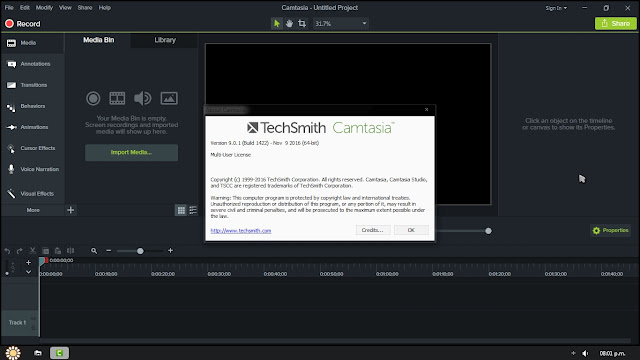
Task: Click the track height slider knob
Action: tap(7, 273)
